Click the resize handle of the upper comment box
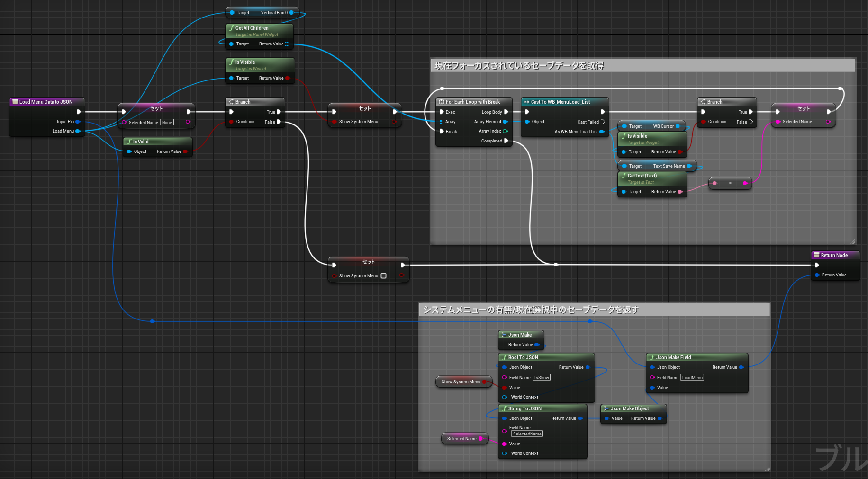This screenshot has height=479, width=868. (853, 241)
